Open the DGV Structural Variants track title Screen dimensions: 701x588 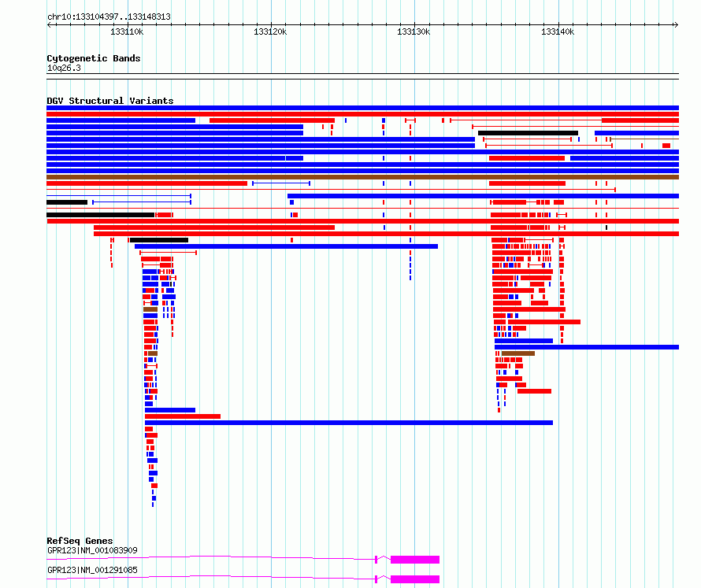(x=110, y=101)
